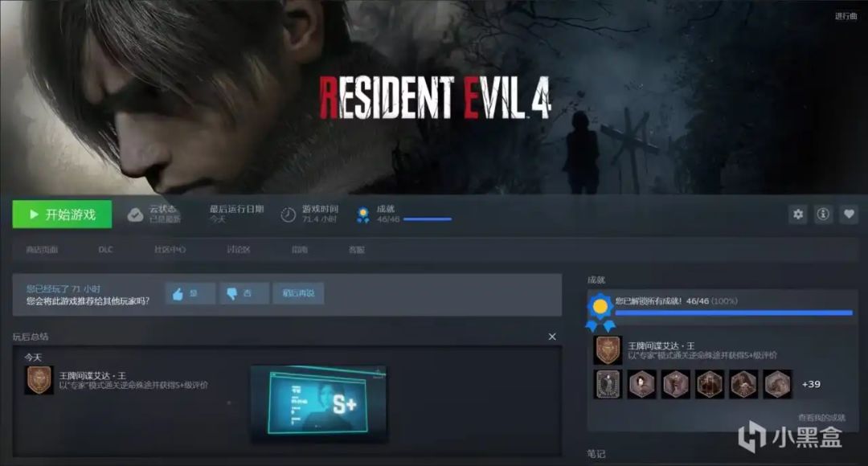Click the 稍后再说 maybe later button
This screenshot has height=466, width=868.
298,293
